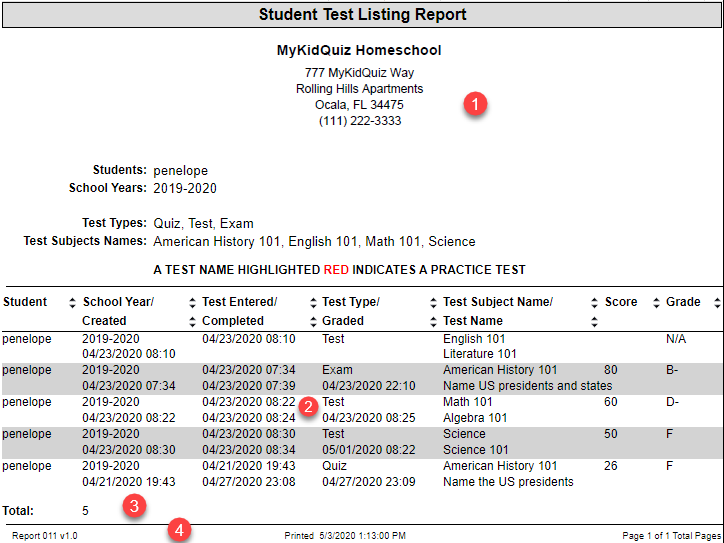The image size is (724, 543).
Task: Click the Quiz test type cell
Action: [x=335, y=466]
